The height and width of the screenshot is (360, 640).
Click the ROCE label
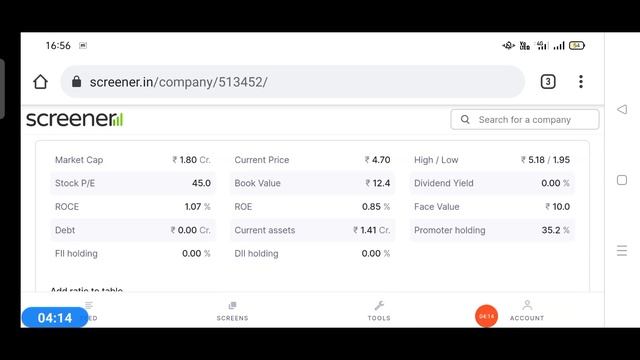click(67, 207)
